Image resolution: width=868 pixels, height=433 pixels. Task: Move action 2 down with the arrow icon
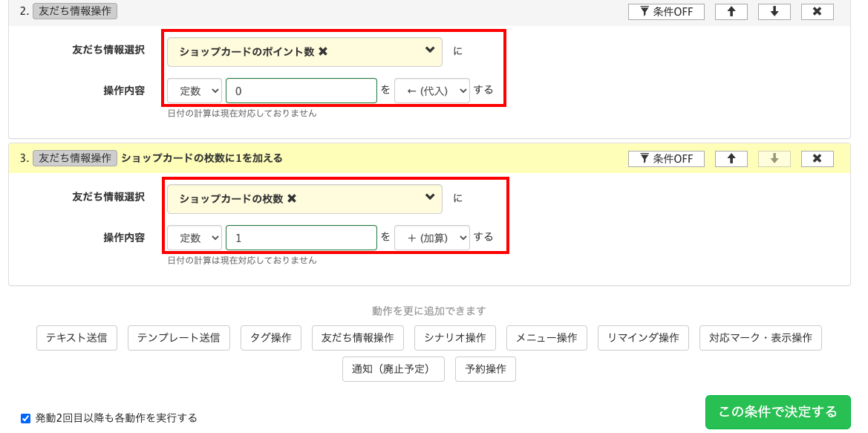[774, 11]
